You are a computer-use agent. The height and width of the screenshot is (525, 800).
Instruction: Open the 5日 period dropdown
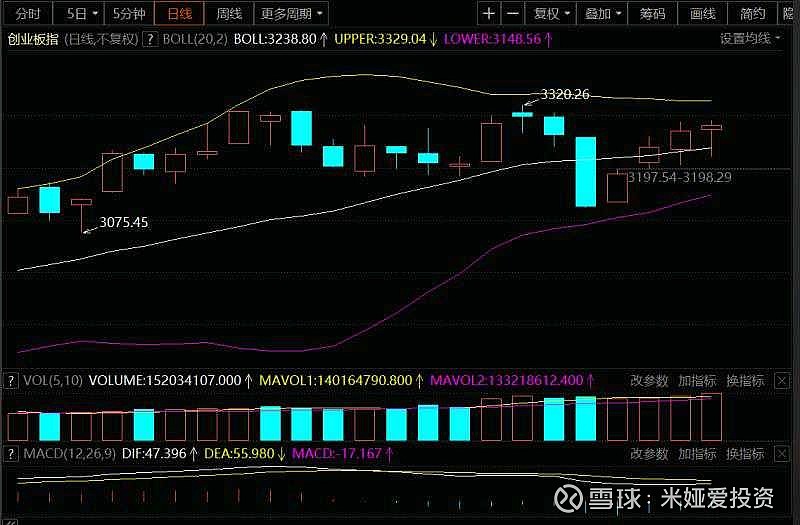coord(79,13)
